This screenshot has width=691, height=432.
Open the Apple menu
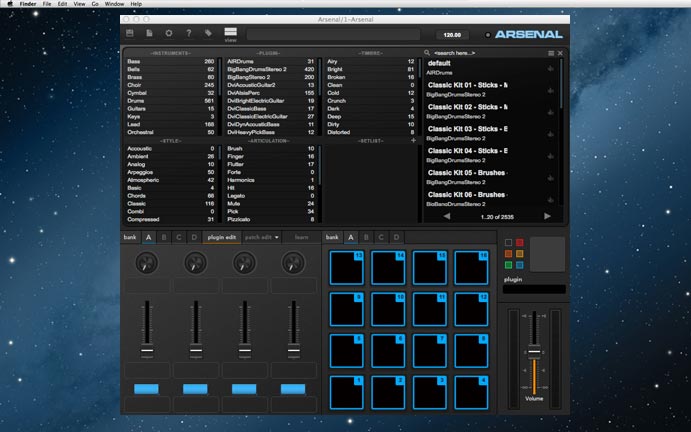point(10,4)
